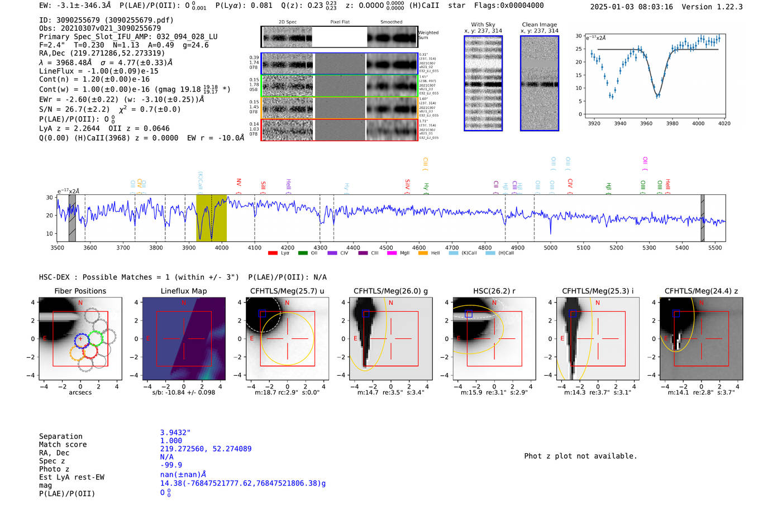782x532 pixels.
Task: Click the green Hβ line marker label
Action: [x=608, y=188]
